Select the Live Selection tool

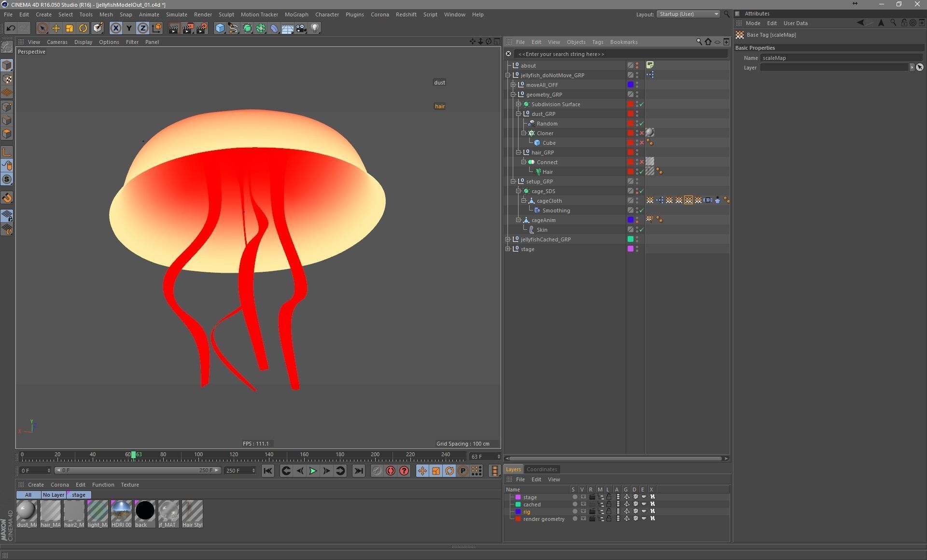tap(42, 28)
